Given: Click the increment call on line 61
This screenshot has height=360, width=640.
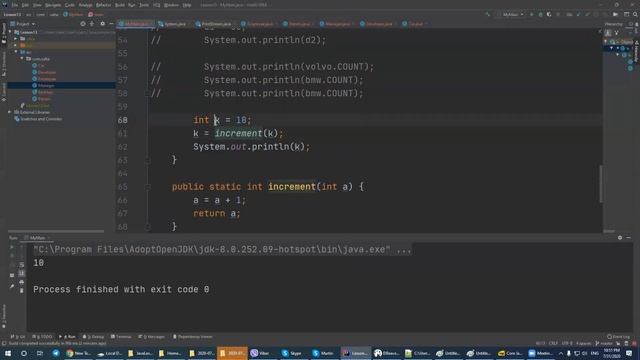Looking at the screenshot, I should 238,133.
